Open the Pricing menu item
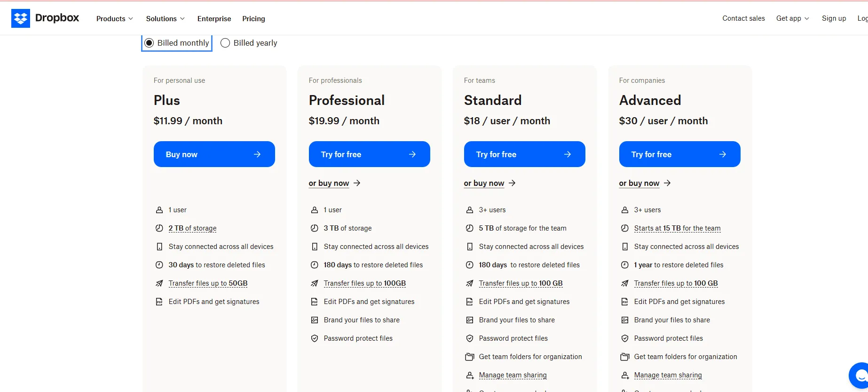 pos(254,19)
